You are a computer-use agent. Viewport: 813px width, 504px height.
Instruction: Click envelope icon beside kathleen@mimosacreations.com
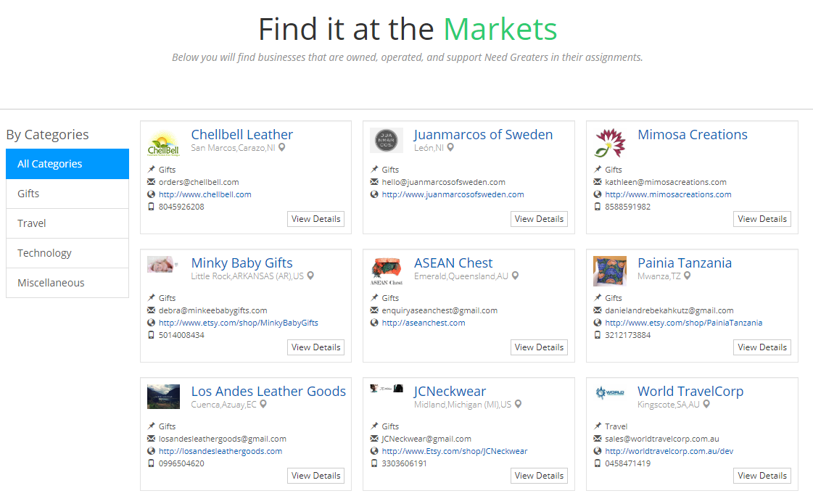coord(598,182)
